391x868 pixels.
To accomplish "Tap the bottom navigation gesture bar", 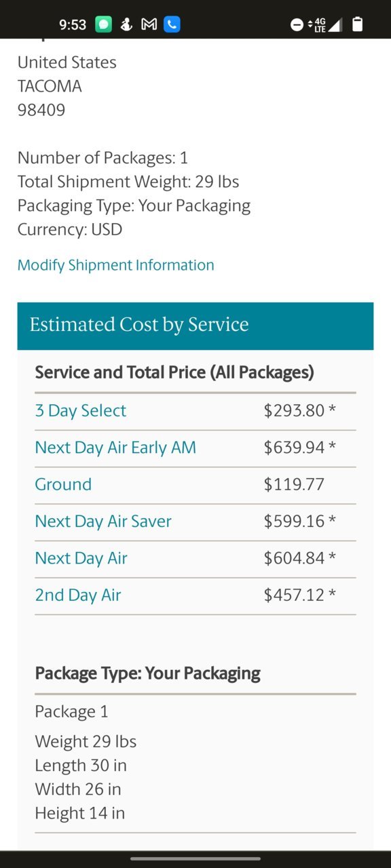I will pyautogui.click(x=195, y=859).
